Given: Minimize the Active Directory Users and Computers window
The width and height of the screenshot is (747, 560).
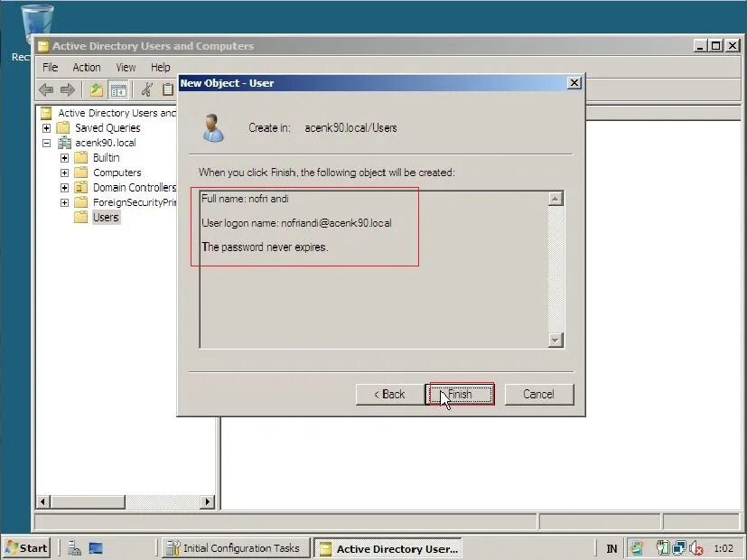Looking at the screenshot, I should (700, 46).
